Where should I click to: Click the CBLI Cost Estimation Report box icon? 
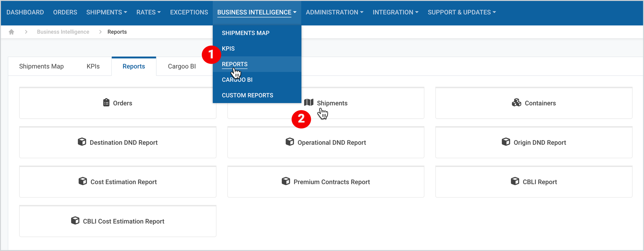[x=75, y=220]
